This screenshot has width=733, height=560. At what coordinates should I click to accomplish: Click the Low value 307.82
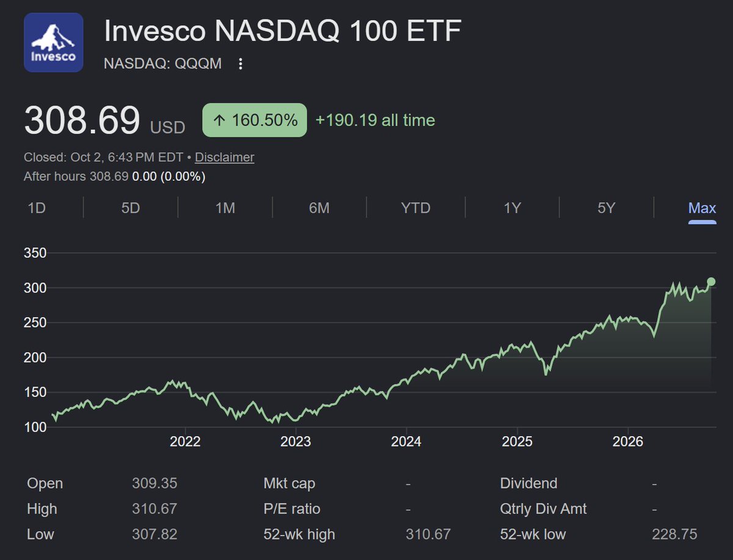pyautogui.click(x=155, y=534)
